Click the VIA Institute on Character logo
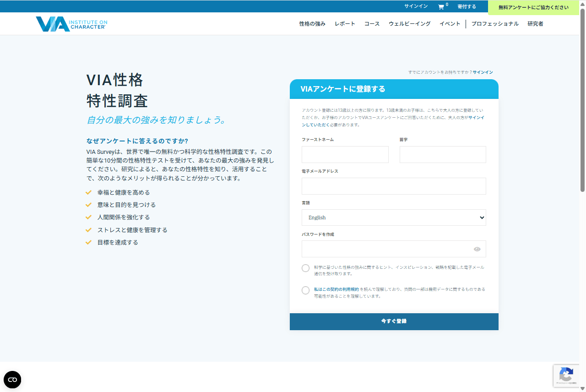Screen dimensions: 586x392 click(x=71, y=24)
